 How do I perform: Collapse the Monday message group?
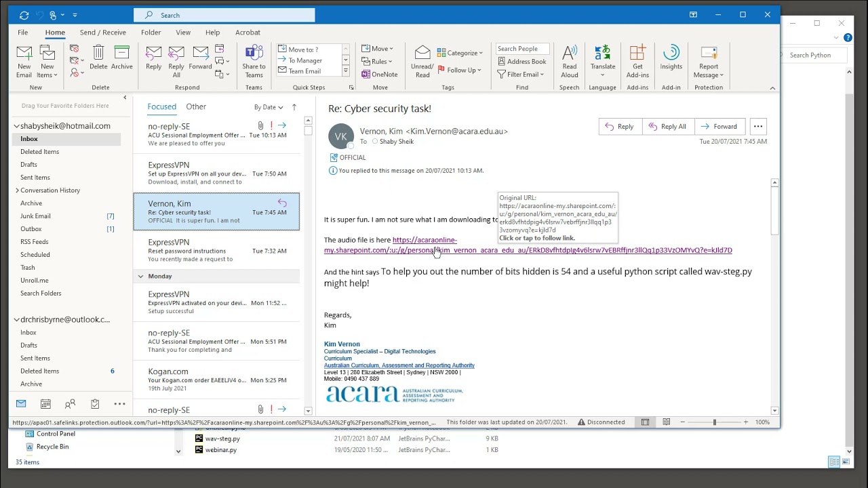point(141,277)
